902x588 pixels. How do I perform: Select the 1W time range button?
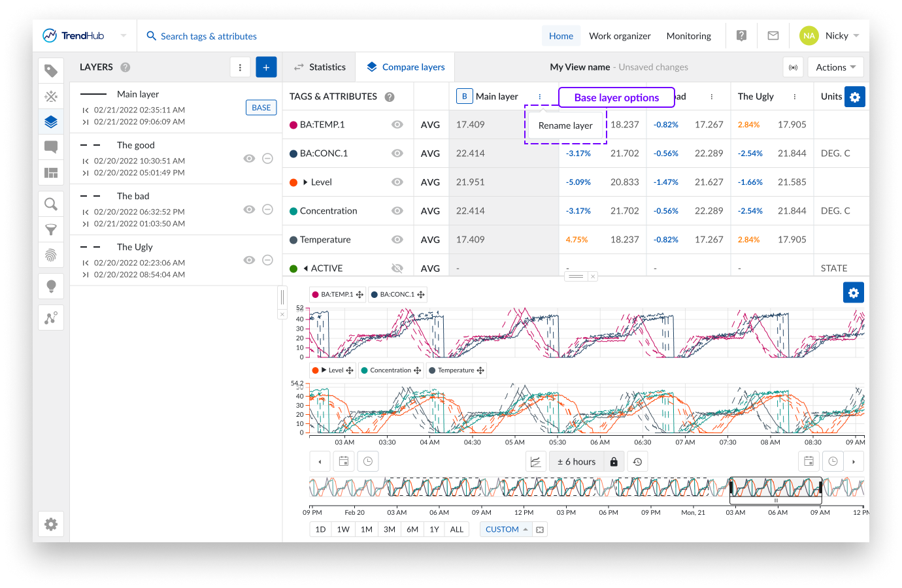pyautogui.click(x=343, y=529)
